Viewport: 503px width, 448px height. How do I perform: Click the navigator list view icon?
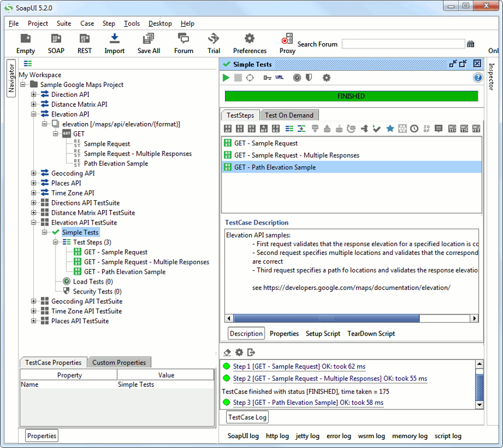point(28,64)
